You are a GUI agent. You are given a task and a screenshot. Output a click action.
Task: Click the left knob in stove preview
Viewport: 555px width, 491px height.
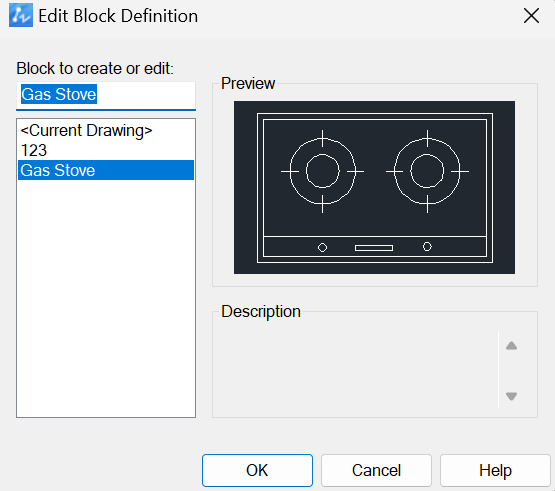(x=322, y=247)
